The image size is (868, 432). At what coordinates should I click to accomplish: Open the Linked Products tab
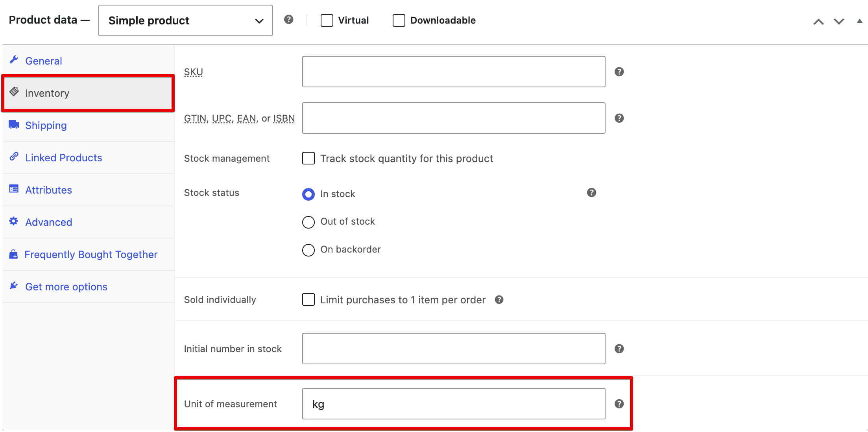point(89,158)
